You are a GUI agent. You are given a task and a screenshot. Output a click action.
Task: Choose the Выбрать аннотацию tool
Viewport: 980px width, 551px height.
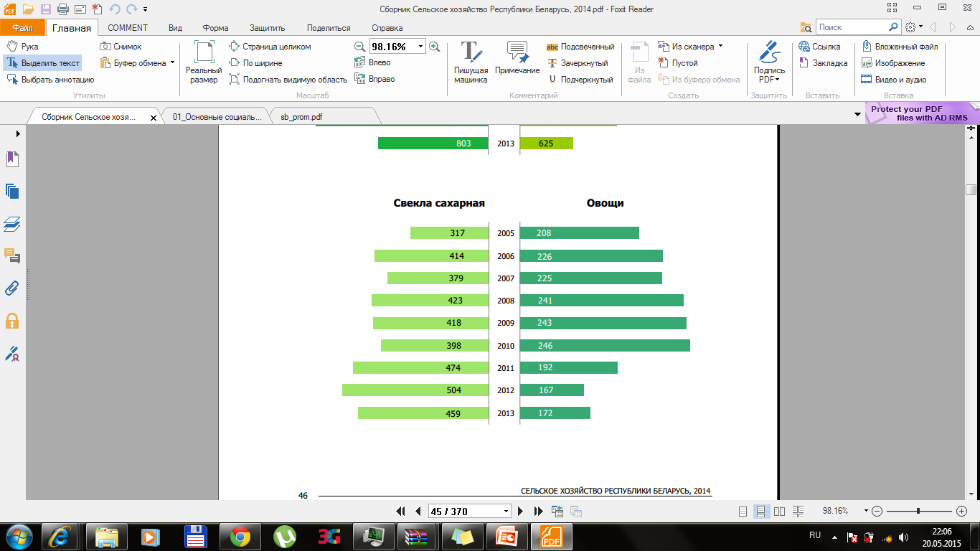click(50, 80)
